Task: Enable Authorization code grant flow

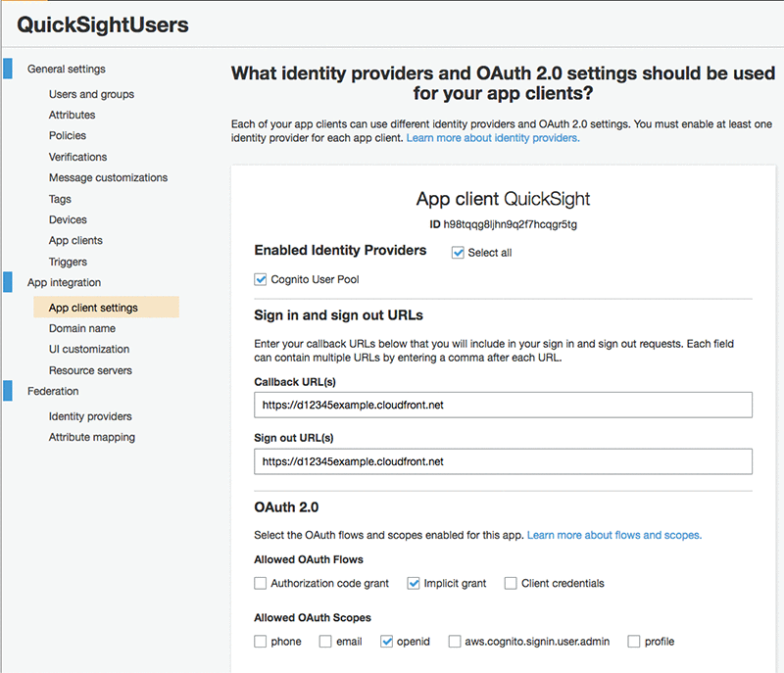Action: pyautogui.click(x=260, y=583)
